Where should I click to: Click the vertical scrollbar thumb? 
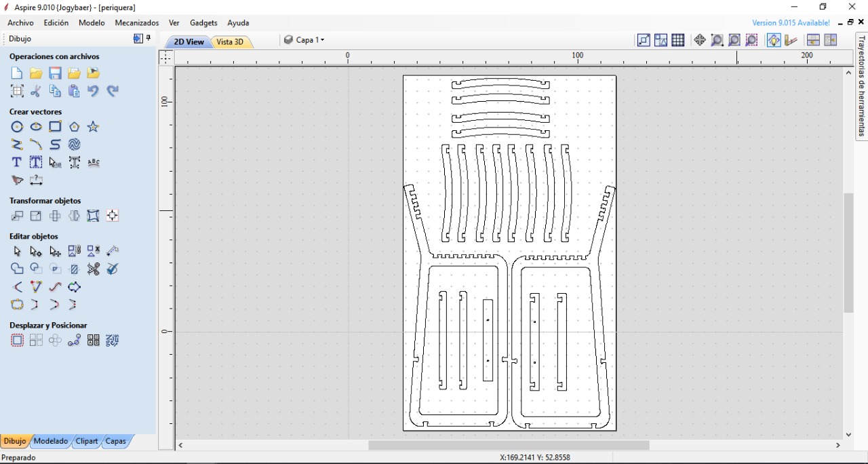(848, 253)
